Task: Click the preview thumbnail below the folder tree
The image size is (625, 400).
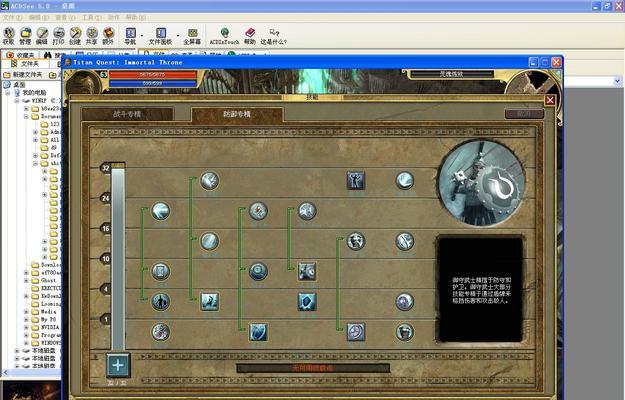Action: point(31,390)
